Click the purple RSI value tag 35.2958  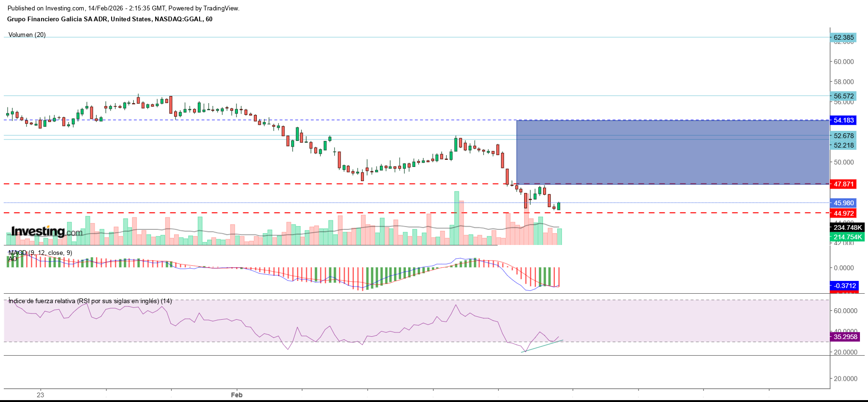click(x=845, y=337)
